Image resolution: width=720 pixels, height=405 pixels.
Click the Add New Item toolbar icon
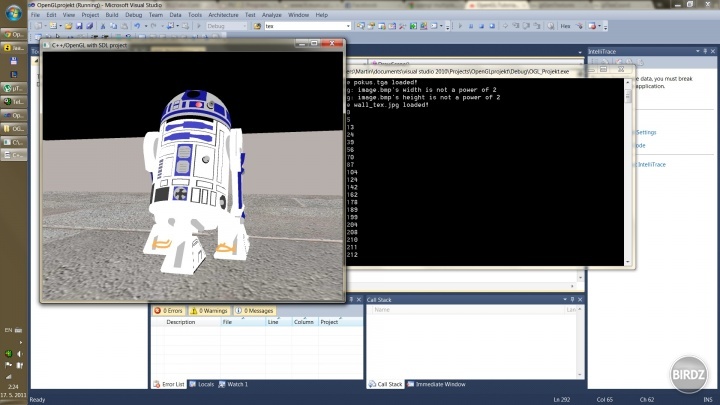tap(53, 26)
